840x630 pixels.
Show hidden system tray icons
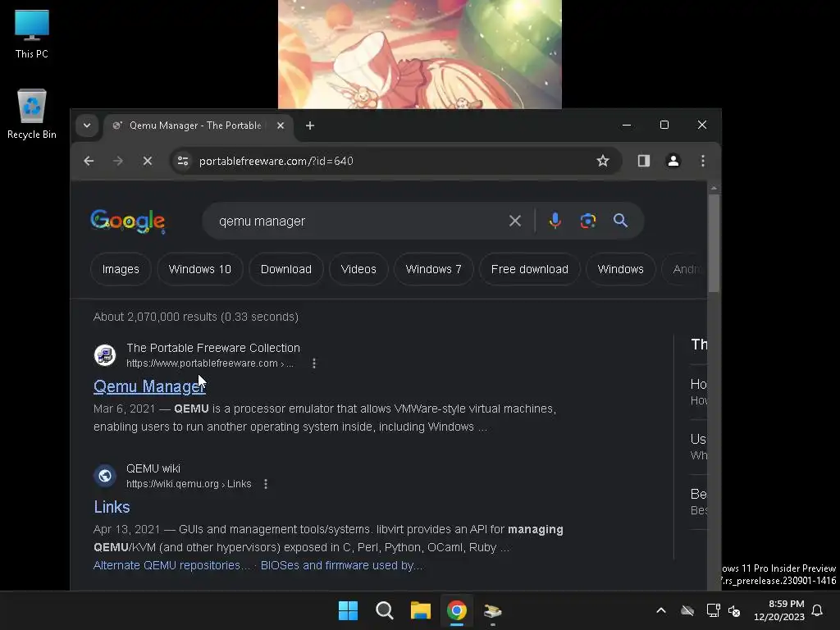(x=661, y=610)
